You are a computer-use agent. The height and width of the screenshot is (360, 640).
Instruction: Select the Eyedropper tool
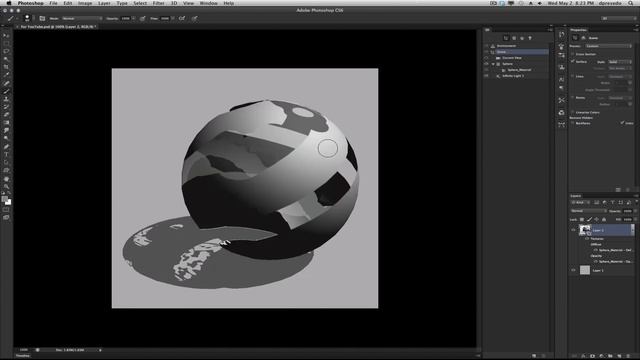[6, 75]
